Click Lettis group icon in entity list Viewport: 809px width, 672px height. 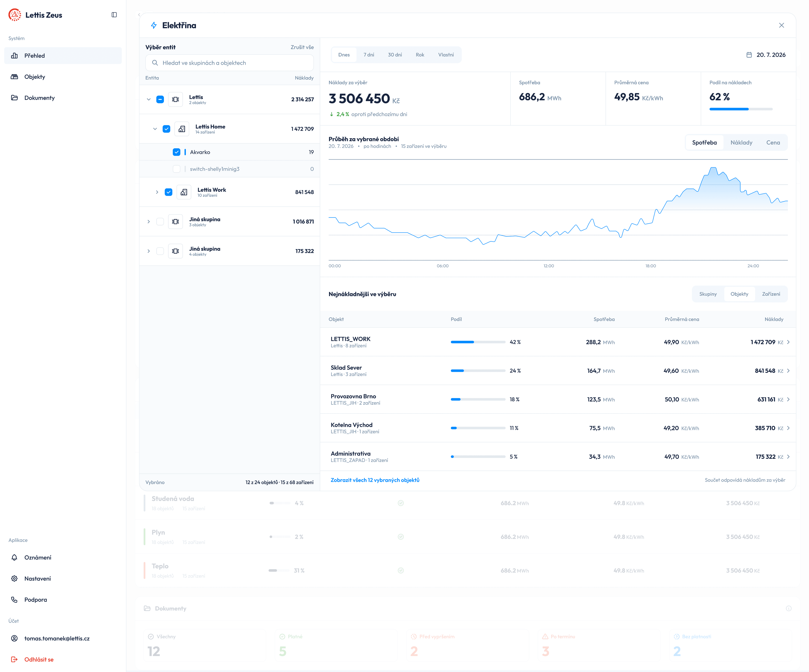175,99
